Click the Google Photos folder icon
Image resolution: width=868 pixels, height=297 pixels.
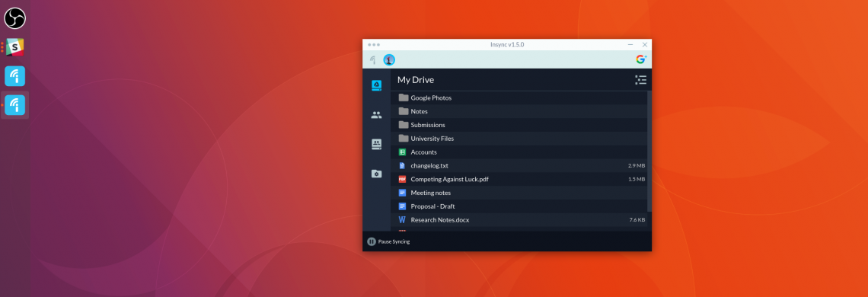(403, 97)
